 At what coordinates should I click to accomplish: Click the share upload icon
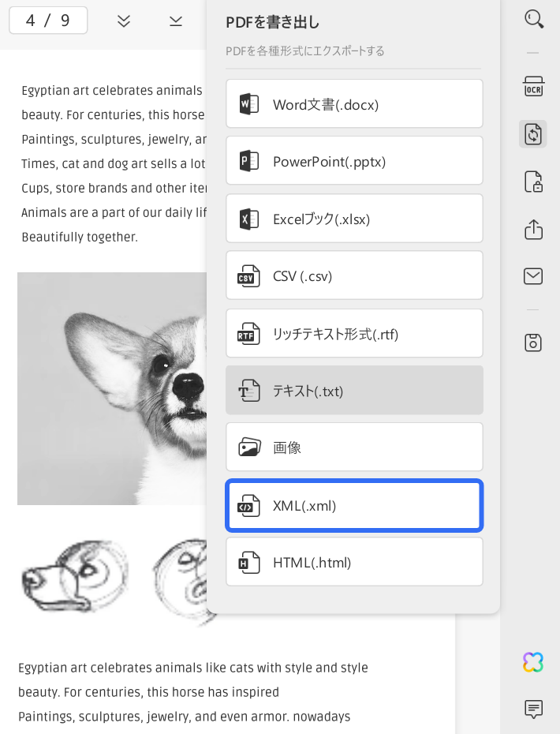[534, 229]
